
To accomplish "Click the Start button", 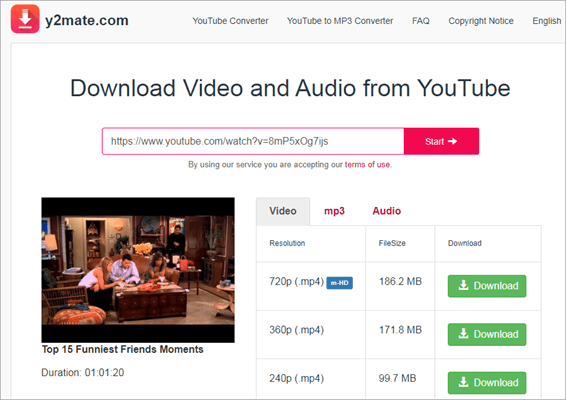I will pos(441,141).
